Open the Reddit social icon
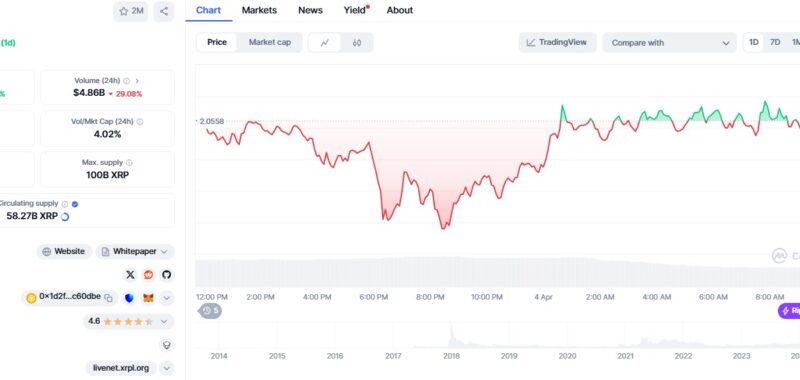Screen dimensions: 800x380 148,275
